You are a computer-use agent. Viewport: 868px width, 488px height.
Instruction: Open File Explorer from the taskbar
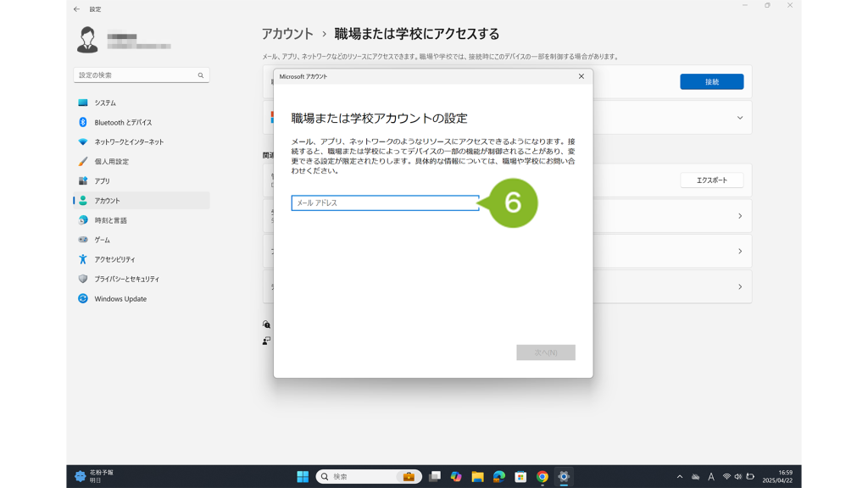coord(477,477)
